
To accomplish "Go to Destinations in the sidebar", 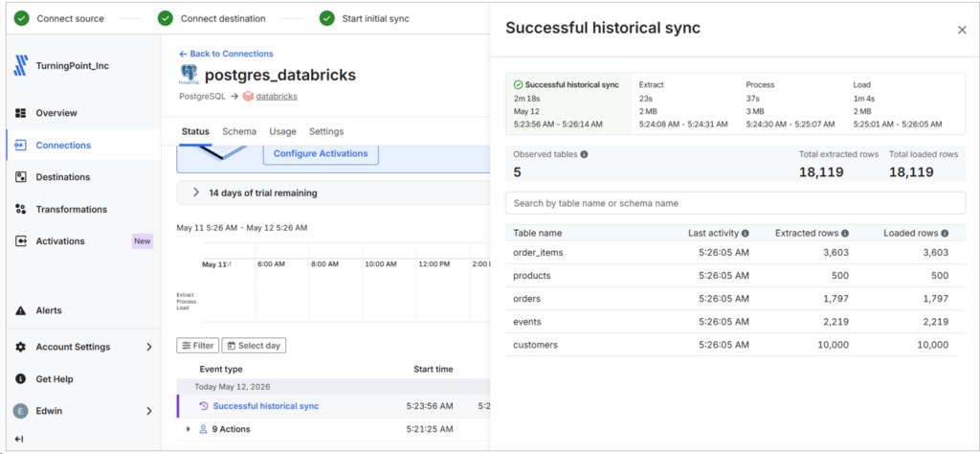I will click(x=62, y=177).
